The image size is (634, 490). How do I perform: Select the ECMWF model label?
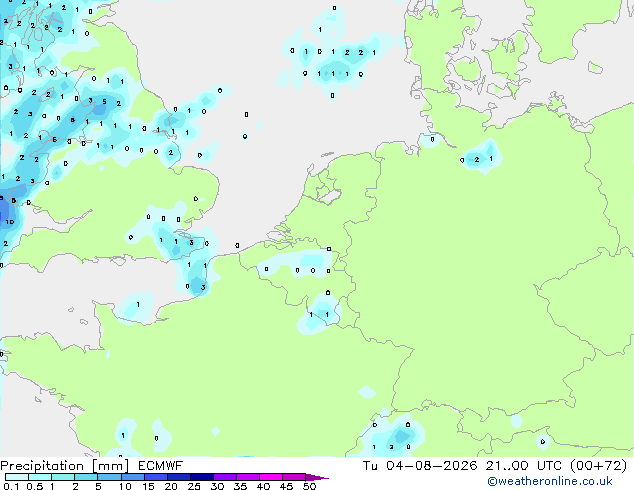point(161,466)
